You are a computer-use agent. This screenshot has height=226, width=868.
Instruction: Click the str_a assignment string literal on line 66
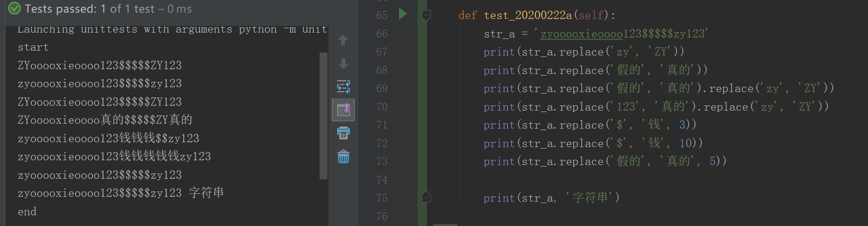click(x=621, y=34)
